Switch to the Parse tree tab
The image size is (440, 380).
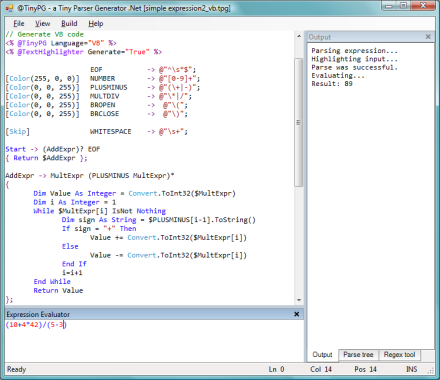coord(358,355)
